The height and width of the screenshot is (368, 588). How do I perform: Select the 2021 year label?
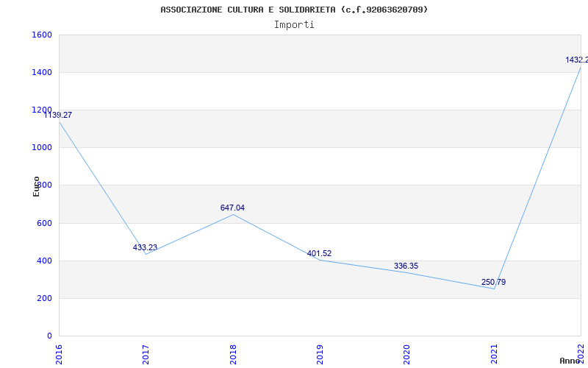[494, 354]
